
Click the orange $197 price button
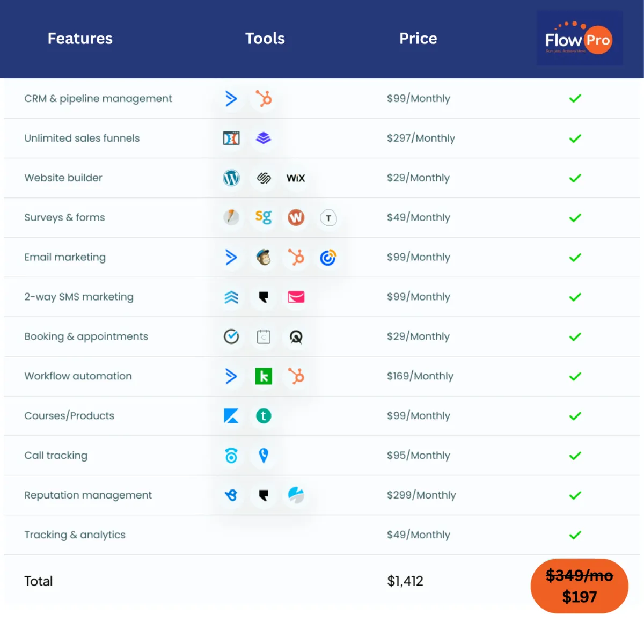click(580, 586)
